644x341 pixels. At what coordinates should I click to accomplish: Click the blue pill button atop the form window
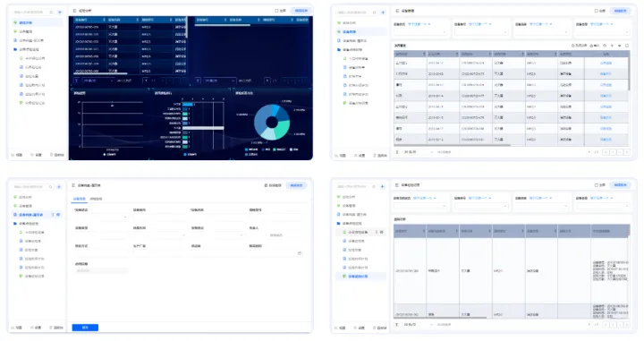pyautogui.click(x=297, y=185)
